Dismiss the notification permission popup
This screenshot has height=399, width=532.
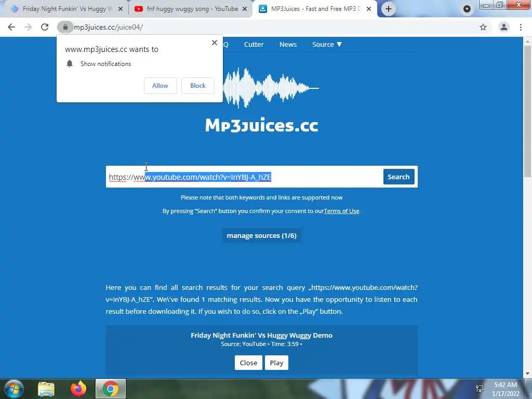[x=215, y=43]
